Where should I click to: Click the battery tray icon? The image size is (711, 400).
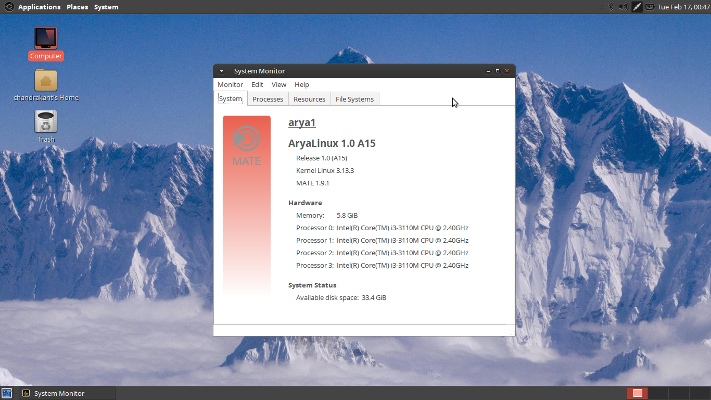(x=651, y=6)
